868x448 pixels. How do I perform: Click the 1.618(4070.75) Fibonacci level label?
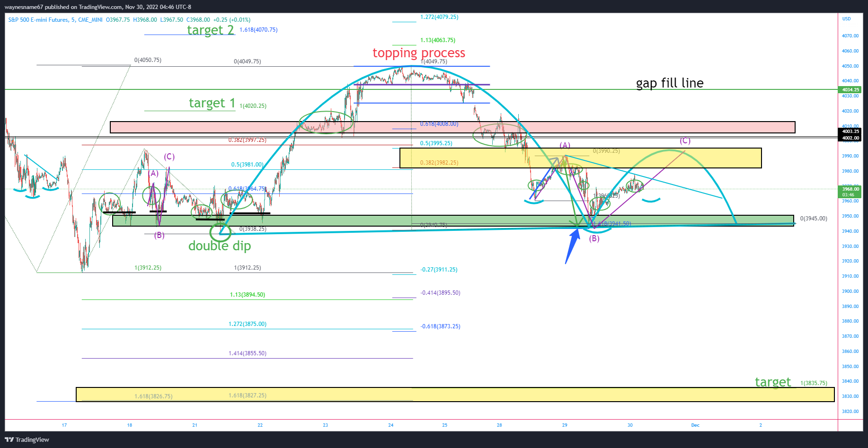click(258, 30)
